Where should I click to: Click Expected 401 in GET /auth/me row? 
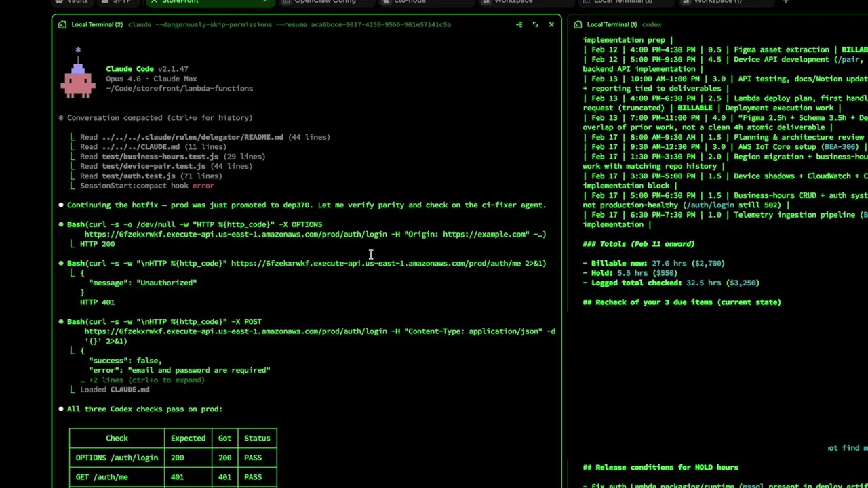pos(177,477)
